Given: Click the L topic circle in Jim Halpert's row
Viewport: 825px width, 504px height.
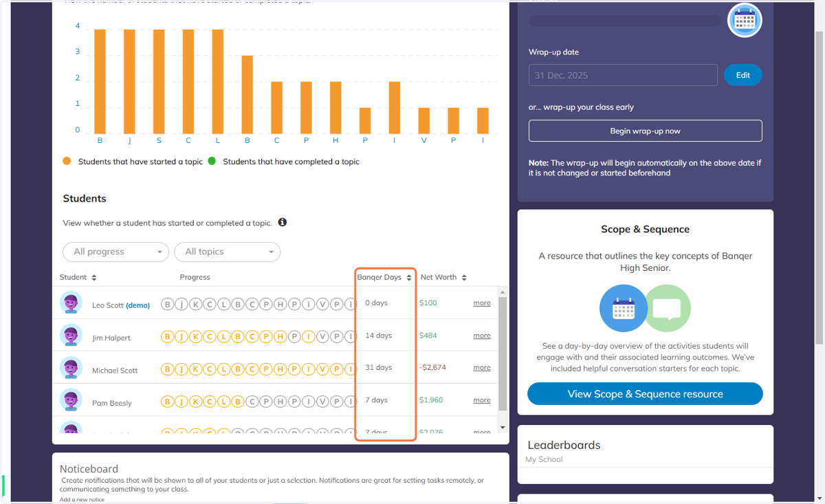Looking at the screenshot, I should 223,336.
